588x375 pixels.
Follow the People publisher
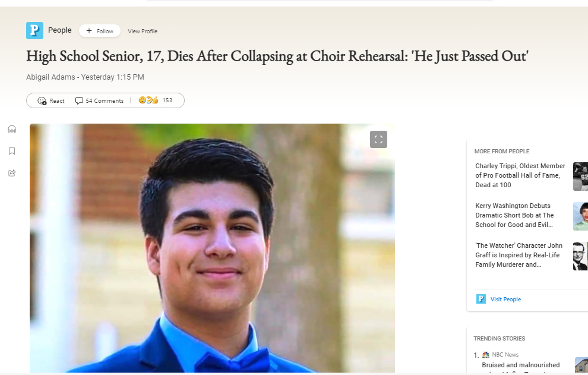[x=100, y=31]
